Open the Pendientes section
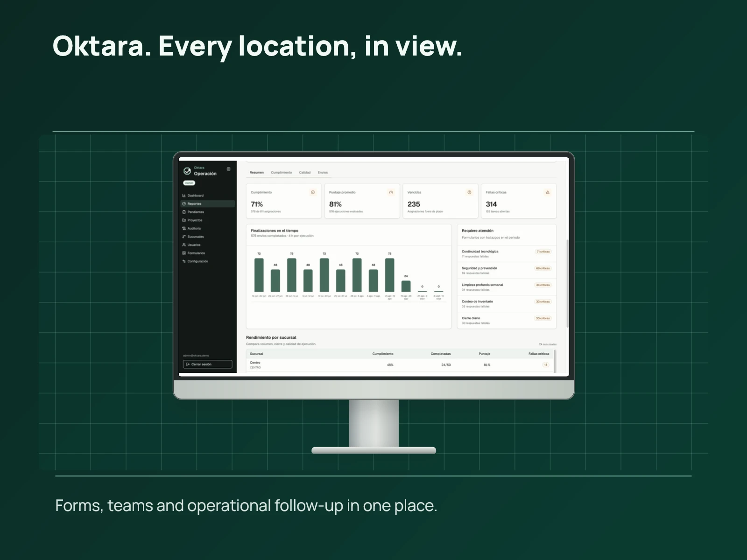The width and height of the screenshot is (747, 560). coord(208,212)
